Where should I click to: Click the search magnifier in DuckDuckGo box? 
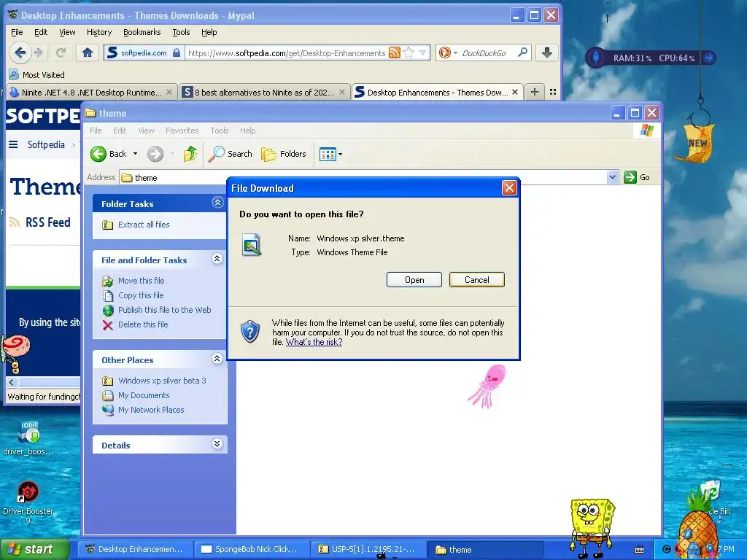522,52
